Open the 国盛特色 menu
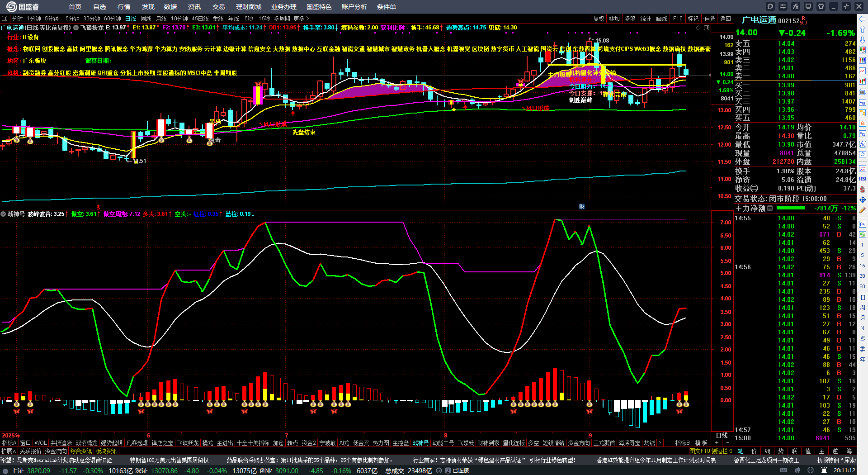The height and width of the screenshot is (475, 868). coord(319,7)
